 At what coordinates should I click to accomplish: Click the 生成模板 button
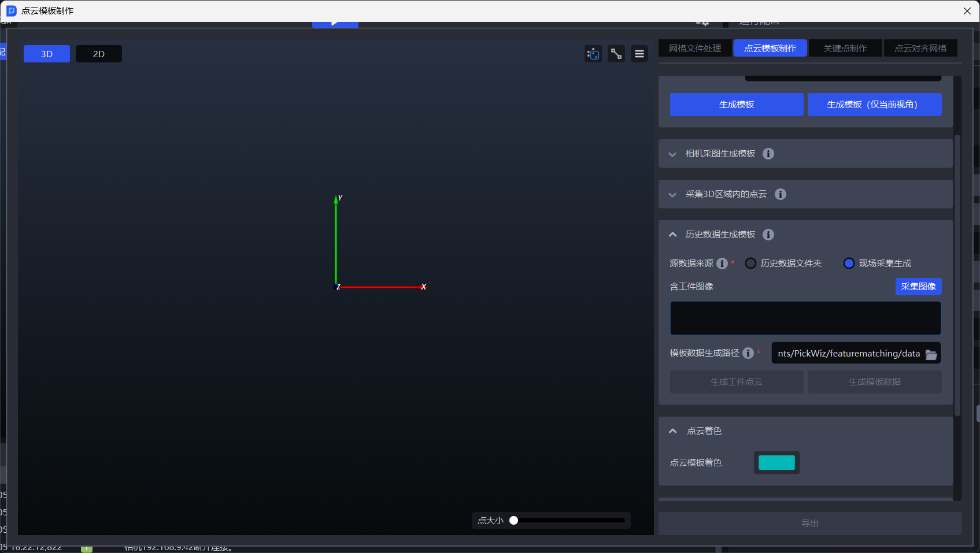737,105
